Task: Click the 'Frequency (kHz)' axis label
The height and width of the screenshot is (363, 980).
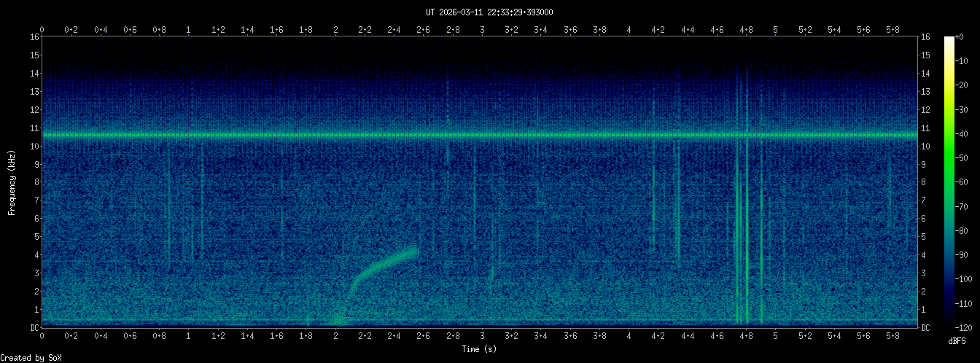Action: click(12, 181)
